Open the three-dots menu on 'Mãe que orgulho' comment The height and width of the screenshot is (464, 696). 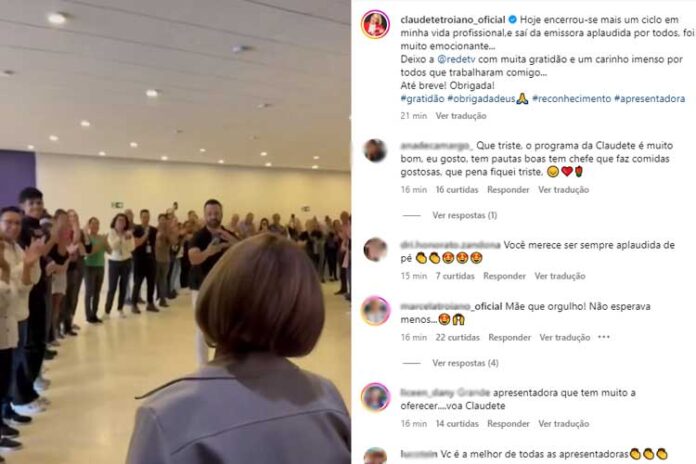click(x=604, y=337)
